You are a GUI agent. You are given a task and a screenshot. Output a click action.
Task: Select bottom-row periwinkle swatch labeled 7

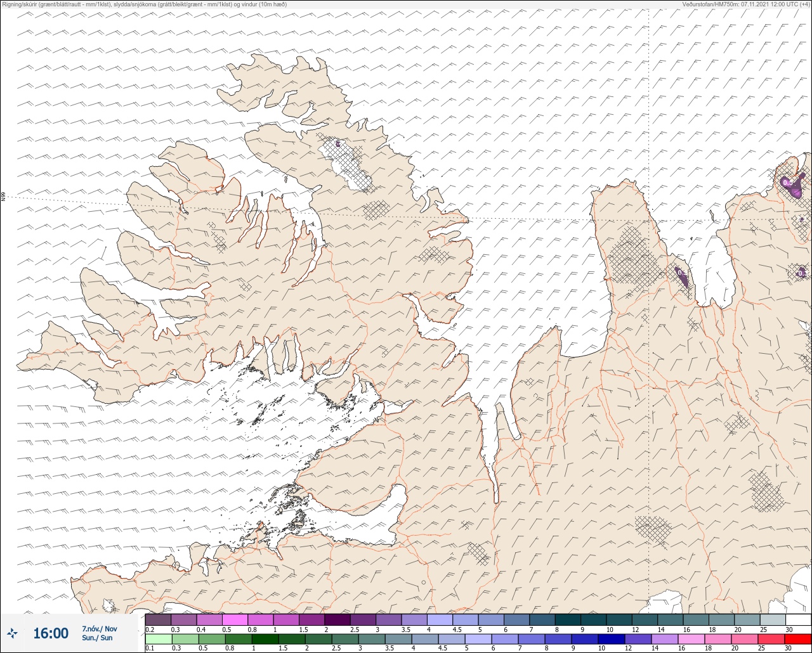click(532, 638)
